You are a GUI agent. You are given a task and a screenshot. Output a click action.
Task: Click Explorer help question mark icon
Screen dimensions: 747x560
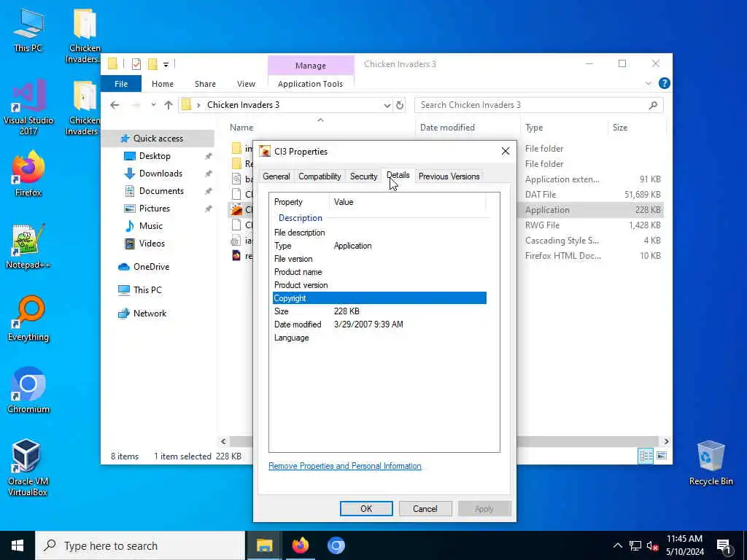click(x=664, y=83)
